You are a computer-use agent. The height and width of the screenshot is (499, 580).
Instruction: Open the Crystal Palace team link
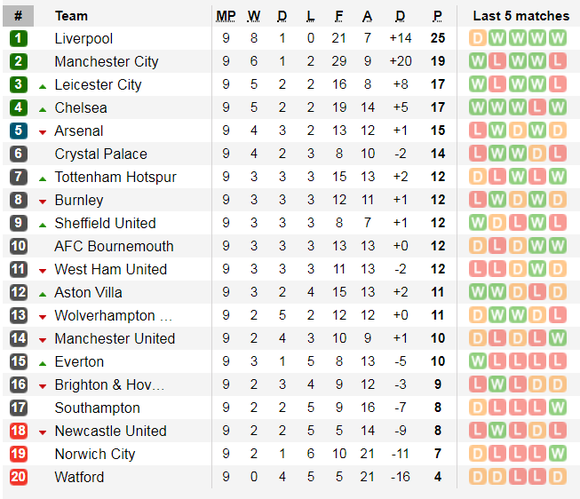[x=101, y=154]
